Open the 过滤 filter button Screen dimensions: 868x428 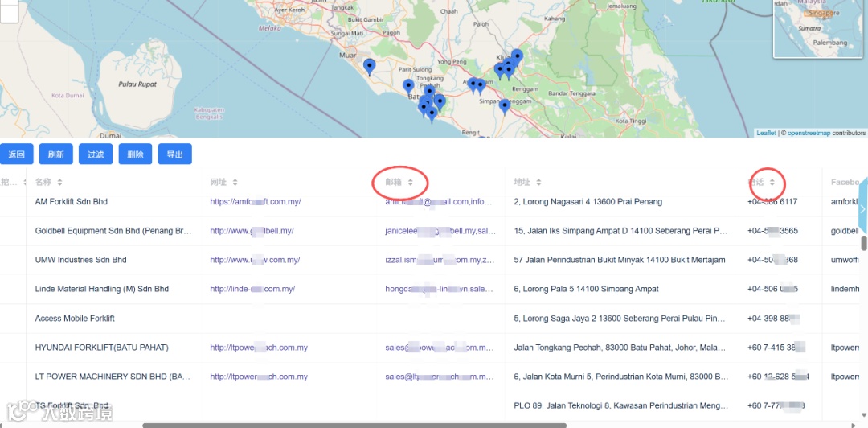[96, 154]
